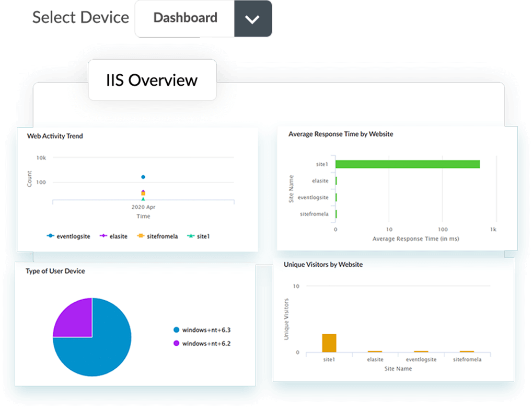Click the sitefromela unique visitors bar
This screenshot has height=408, width=532.
point(467,352)
